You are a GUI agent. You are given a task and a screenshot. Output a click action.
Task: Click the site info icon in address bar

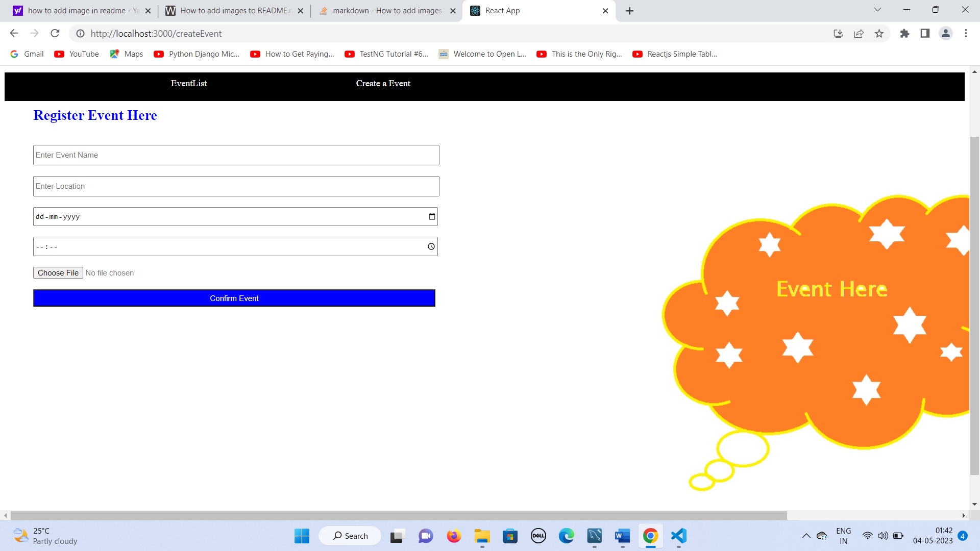point(80,34)
